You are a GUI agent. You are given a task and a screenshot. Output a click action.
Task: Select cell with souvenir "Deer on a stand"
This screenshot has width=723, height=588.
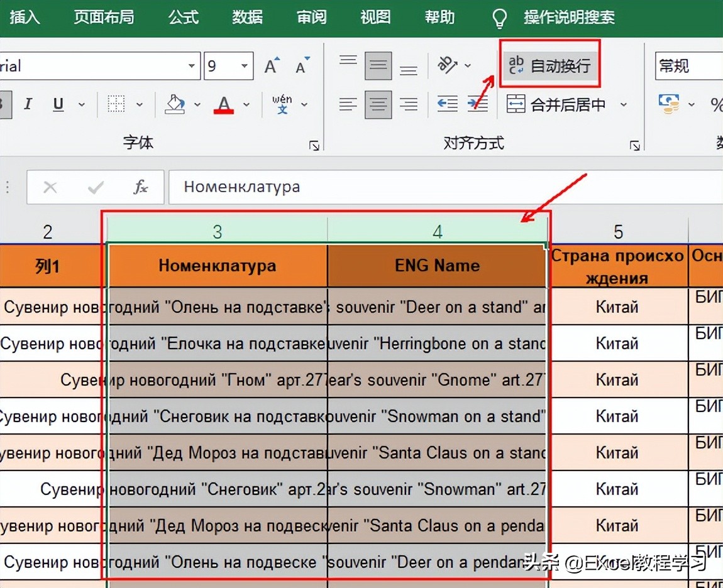pos(437,307)
